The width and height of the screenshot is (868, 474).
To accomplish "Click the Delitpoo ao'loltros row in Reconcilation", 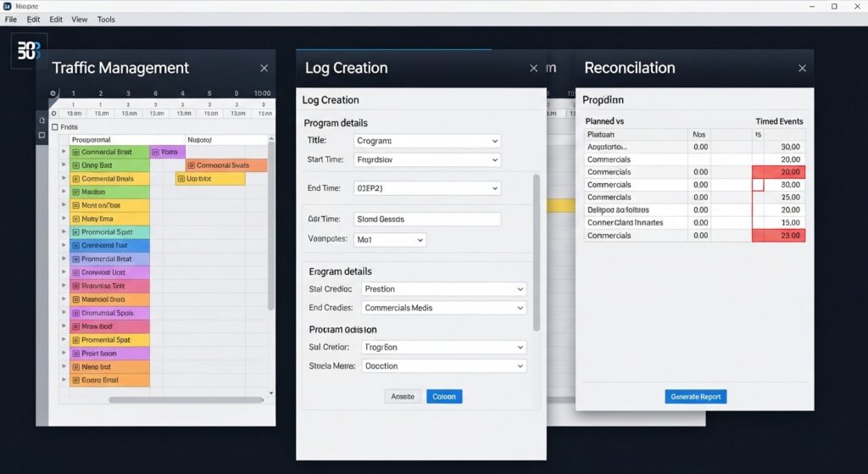I will [x=695, y=210].
